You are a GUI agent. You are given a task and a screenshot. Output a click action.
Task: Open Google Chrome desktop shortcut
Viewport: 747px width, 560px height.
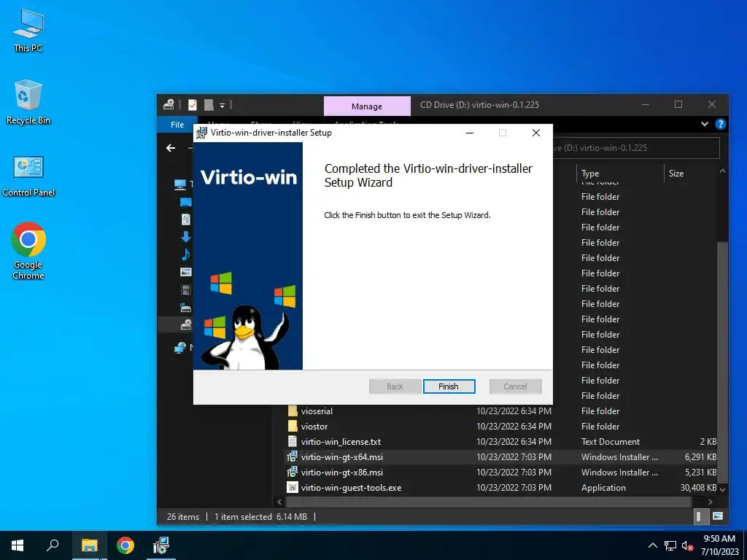[x=28, y=251]
